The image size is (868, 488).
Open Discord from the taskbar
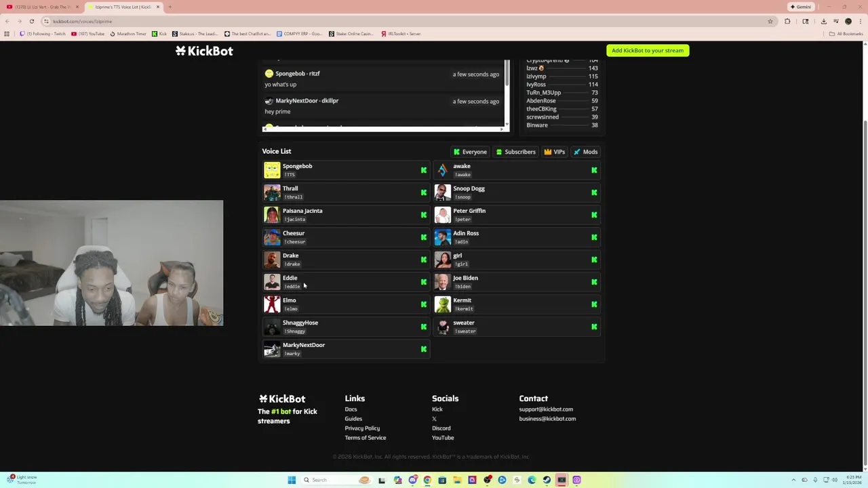pos(412,480)
